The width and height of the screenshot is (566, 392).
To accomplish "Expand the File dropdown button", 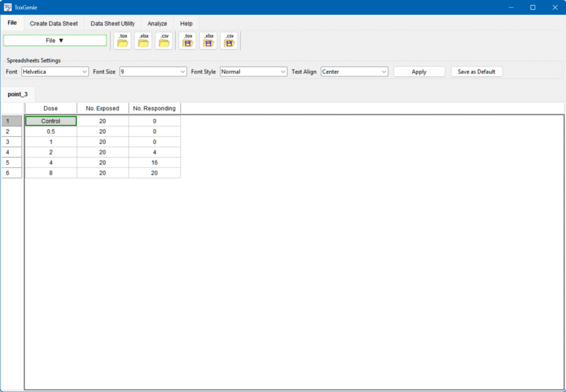I will click(55, 40).
